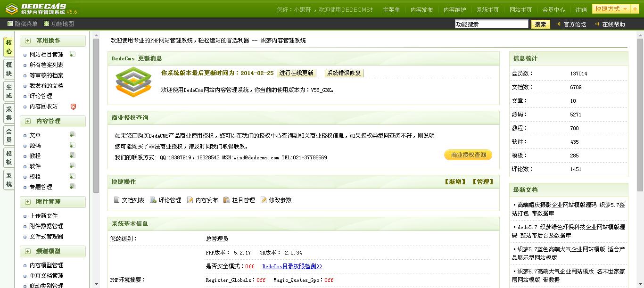Click the add icon next to 模板
Viewport: 644px width, 288px height.
pos(73,176)
